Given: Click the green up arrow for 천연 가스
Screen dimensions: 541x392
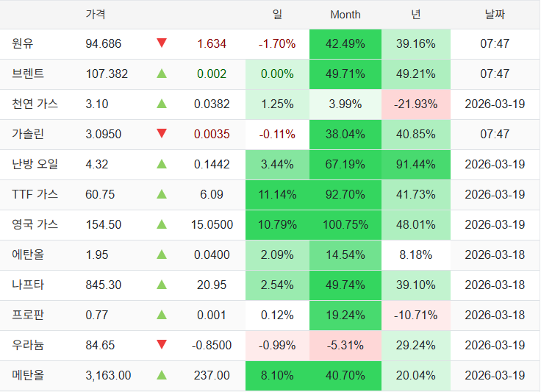Looking at the screenshot, I should [162, 104].
